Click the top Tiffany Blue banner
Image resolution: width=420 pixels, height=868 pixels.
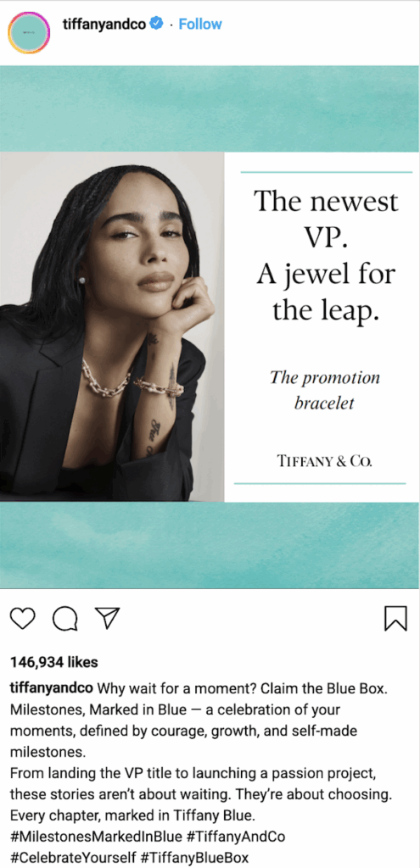pyautogui.click(x=210, y=108)
